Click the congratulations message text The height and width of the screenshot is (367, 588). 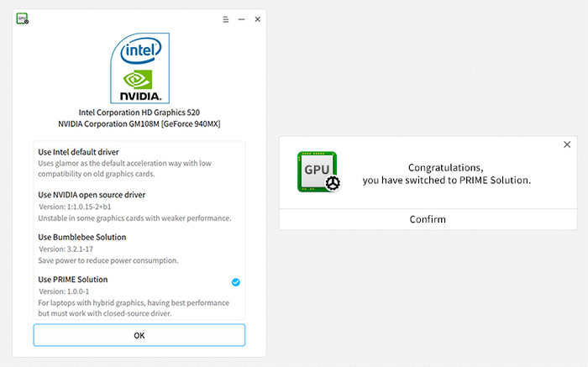coord(446,174)
